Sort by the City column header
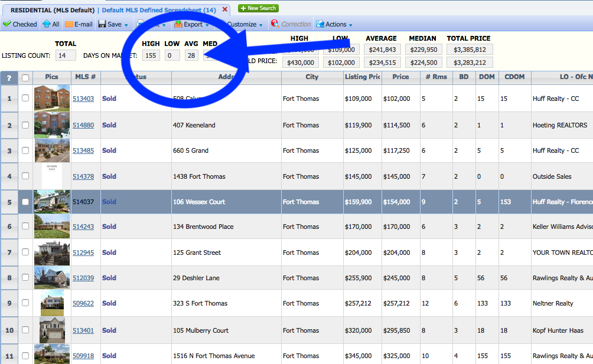This screenshot has width=593, height=364. 312,77
